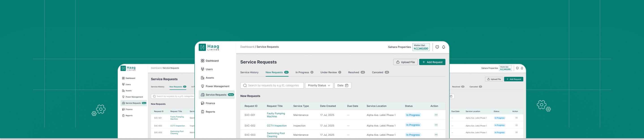
Task: Switch to Under Review tab
Action: point(330,72)
